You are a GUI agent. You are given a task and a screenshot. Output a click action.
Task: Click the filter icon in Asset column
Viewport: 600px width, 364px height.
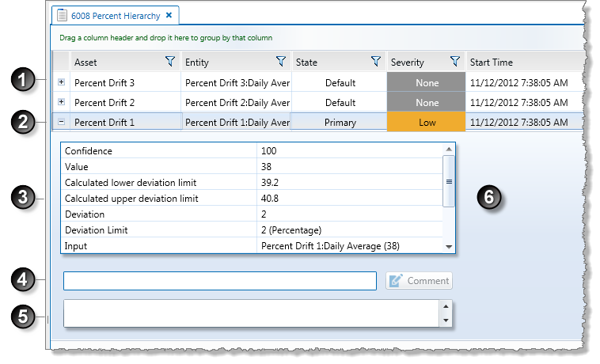[169, 62]
